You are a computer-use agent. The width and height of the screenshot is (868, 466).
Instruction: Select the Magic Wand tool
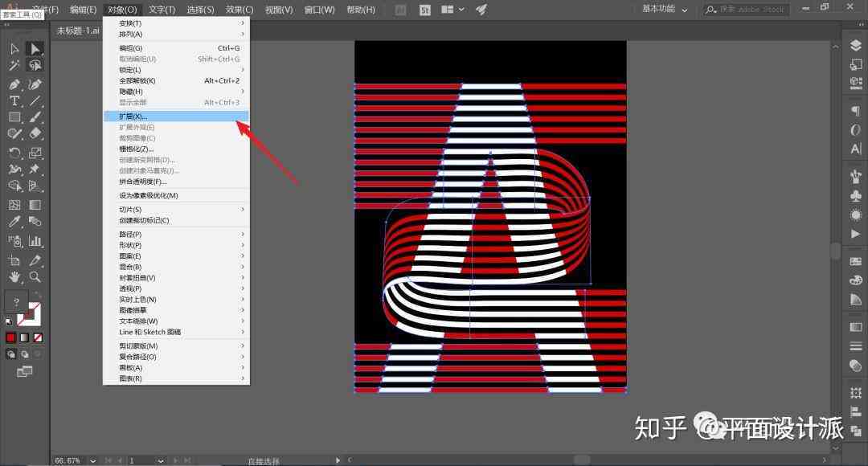(x=14, y=65)
